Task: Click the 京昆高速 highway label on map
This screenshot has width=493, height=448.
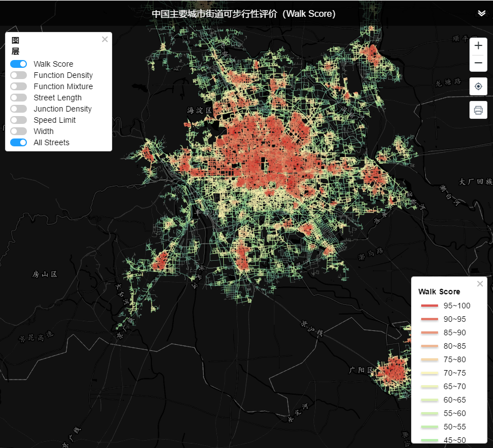Action: (36, 337)
